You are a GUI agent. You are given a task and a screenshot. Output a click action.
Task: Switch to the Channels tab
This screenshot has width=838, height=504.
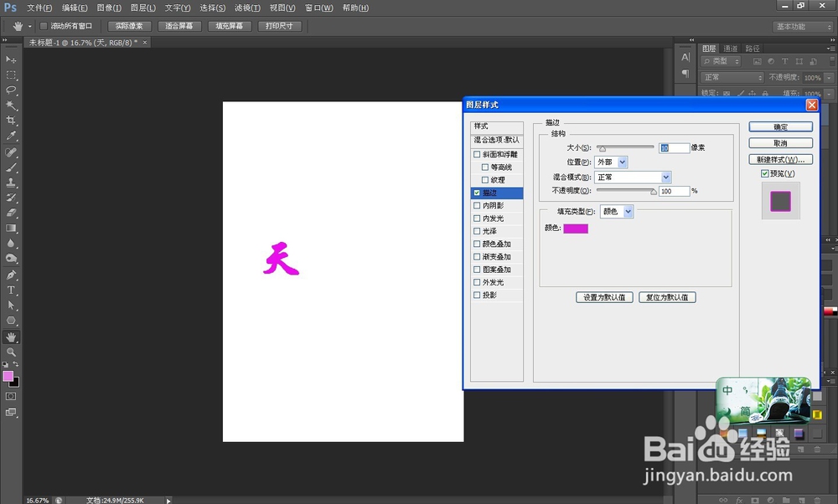tap(731, 49)
